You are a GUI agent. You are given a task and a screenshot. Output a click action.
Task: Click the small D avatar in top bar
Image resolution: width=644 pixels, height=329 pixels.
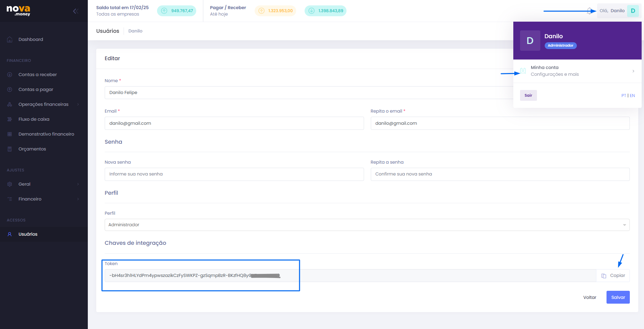[633, 11]
